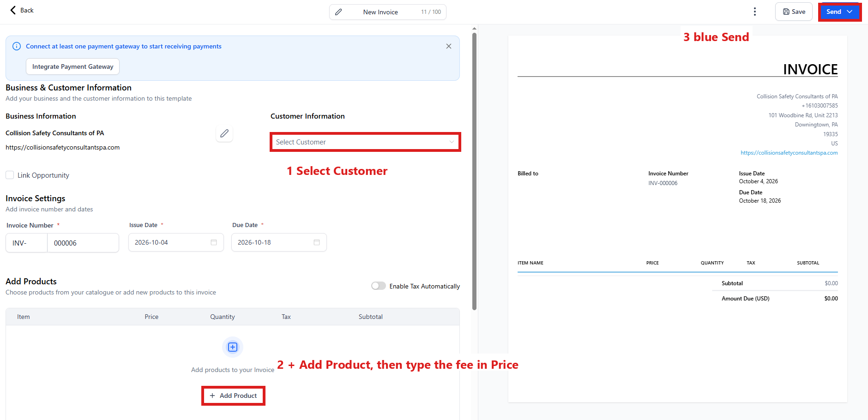Click the Quantity column header in products table
Screen dimensions: 868x420
click(223, 317)
